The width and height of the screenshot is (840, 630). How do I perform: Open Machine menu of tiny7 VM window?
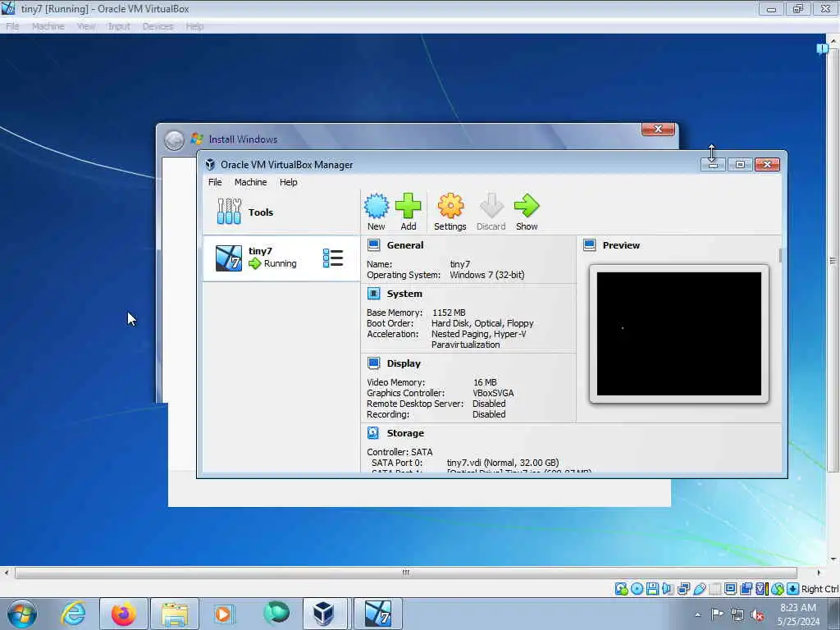pos(48,26)
